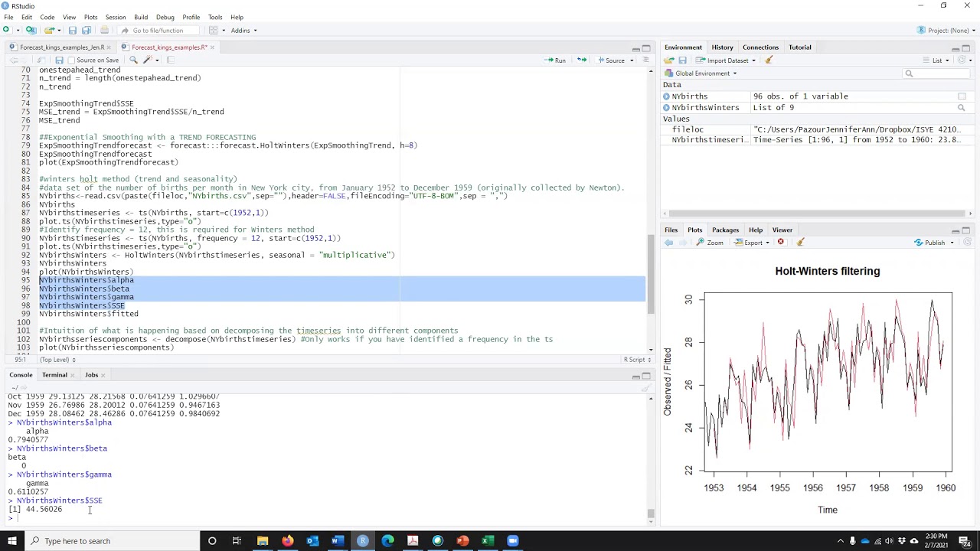The width and height of the screenshot is (980, 551).
Task: Click the Source button
Action: [611, 60]
